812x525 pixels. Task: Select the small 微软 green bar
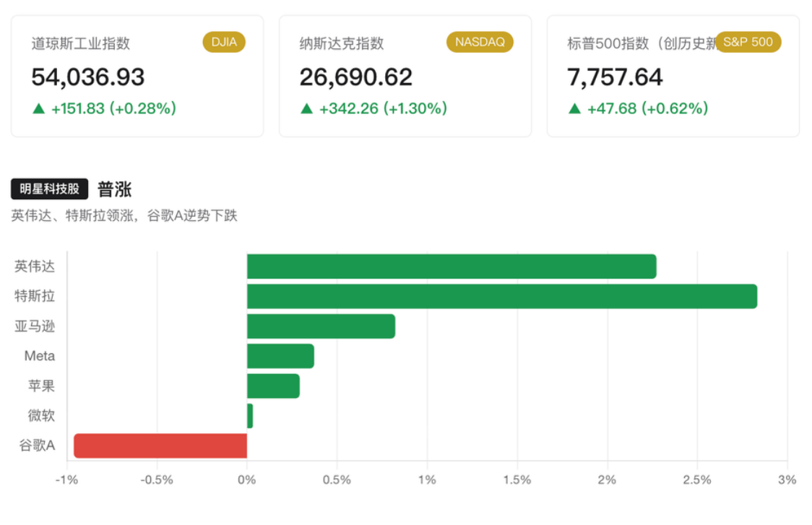[x=250, y=416]
